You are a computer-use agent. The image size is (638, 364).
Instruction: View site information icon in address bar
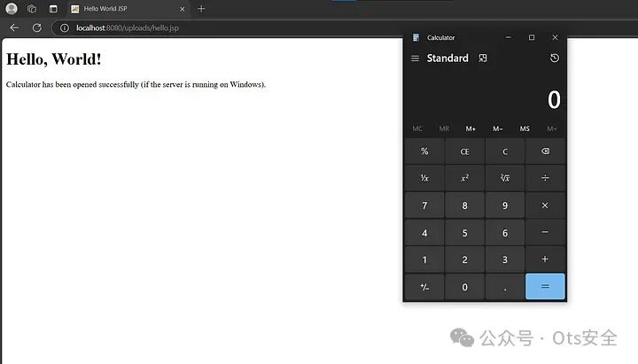pyautogui.click(x=65, y=27)
